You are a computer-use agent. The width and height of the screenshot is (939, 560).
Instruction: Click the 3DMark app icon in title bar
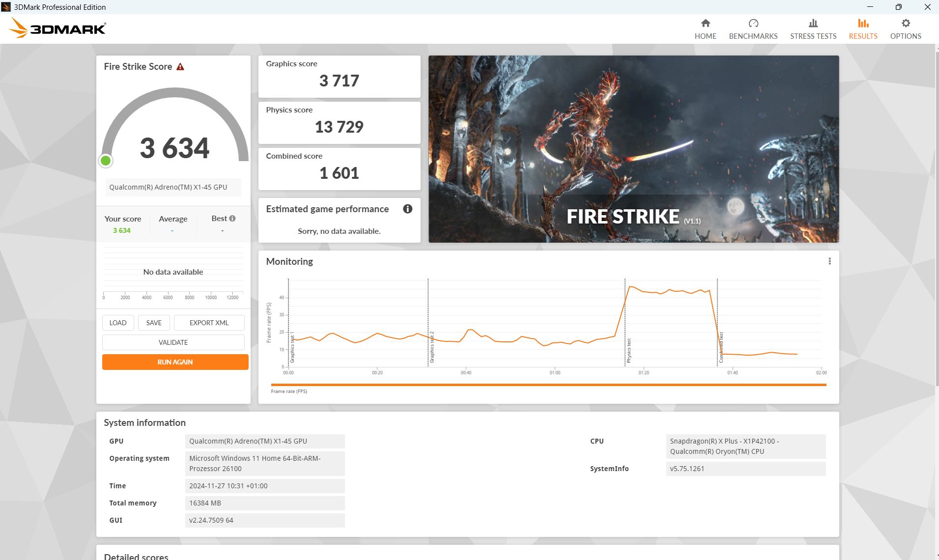point(6,7)
